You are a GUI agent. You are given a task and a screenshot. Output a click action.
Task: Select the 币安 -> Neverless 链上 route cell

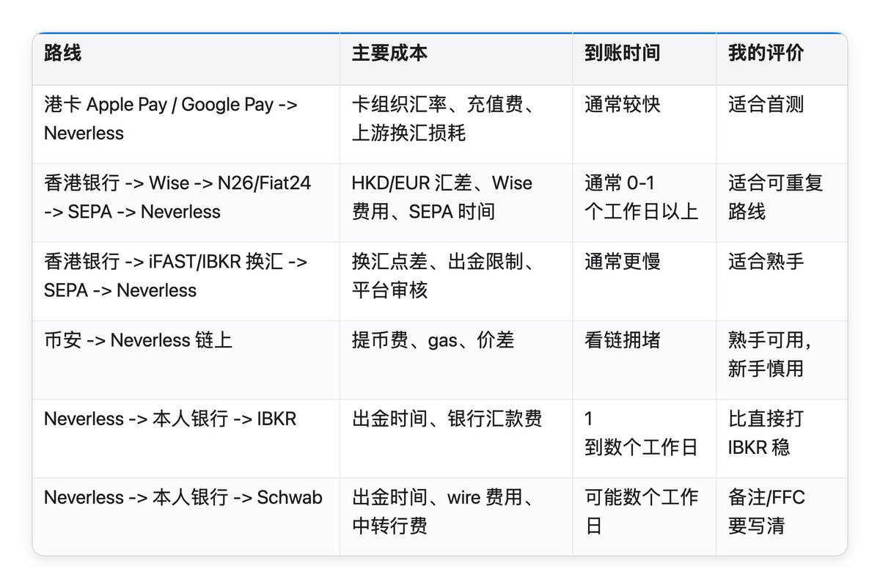[186, 359]
